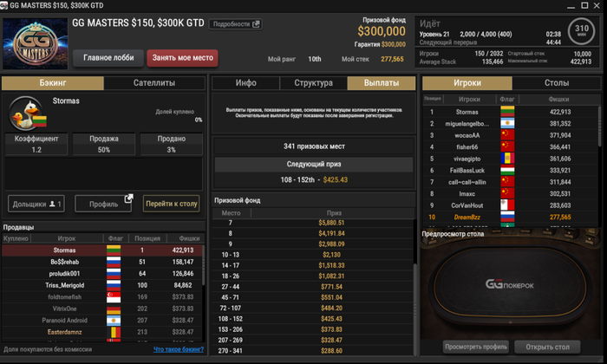Select miguelangelbo player row
Image resolution: width=607 pixels, height=364 pixels.
coord(510,123)
